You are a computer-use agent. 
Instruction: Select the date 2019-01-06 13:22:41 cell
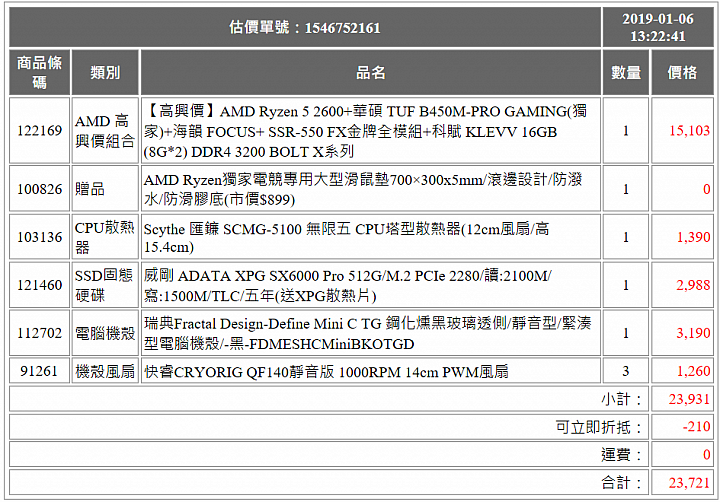pos(658,28)
